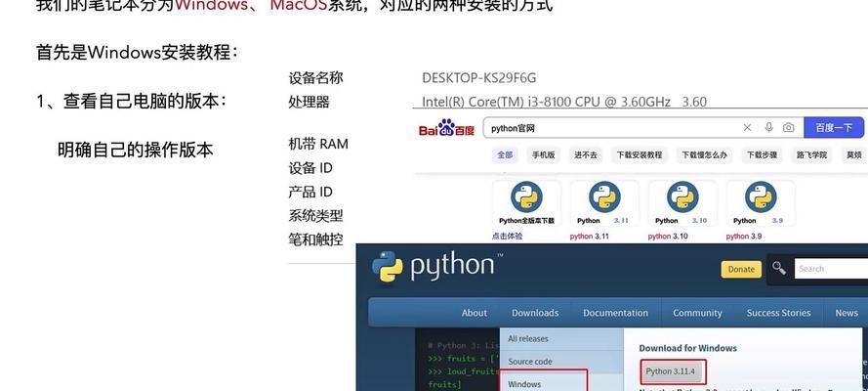This screenshot has width=868, height=391.
Task: Click the 笔和触控 label
Action: (315, 239)
